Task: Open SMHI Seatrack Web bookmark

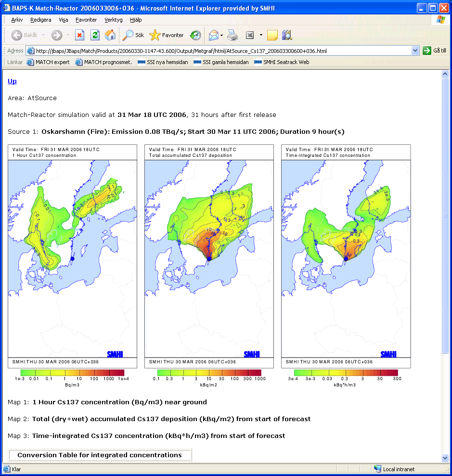Action: 282,62
